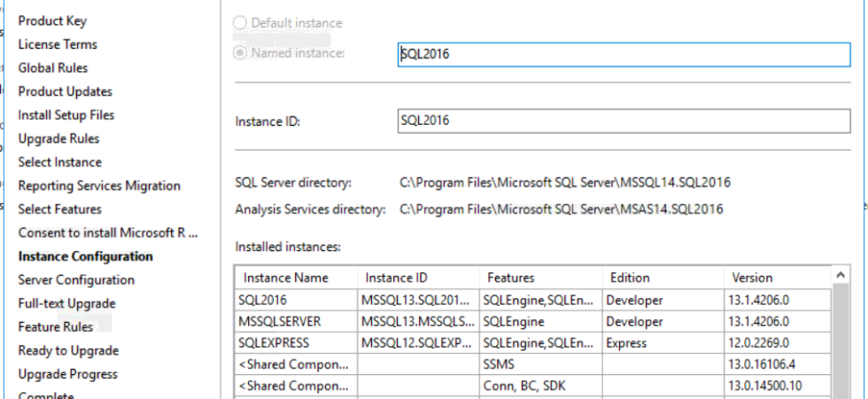
Task: Select the Named instance radio button
Action: tap(240, 53)
